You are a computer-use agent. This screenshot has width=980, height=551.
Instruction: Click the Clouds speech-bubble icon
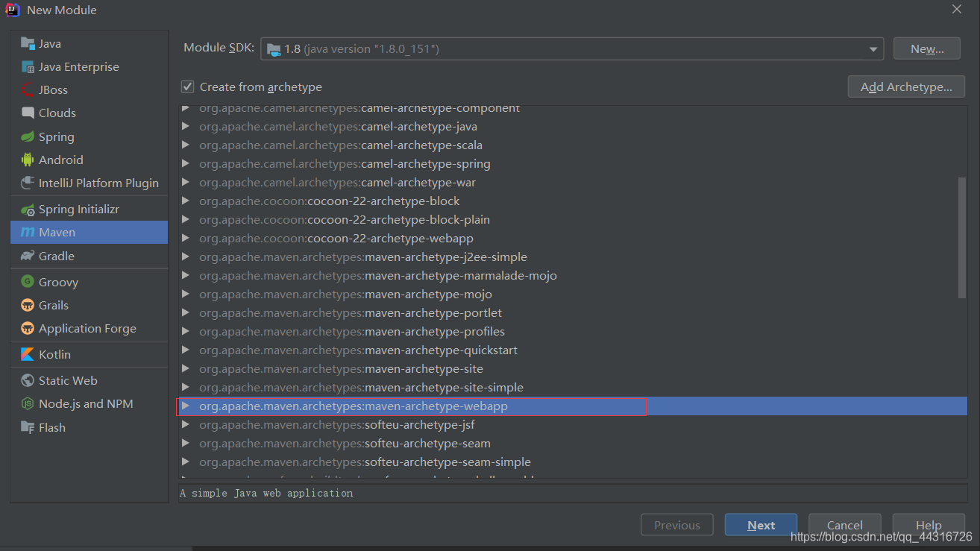[x=28, y=113]
